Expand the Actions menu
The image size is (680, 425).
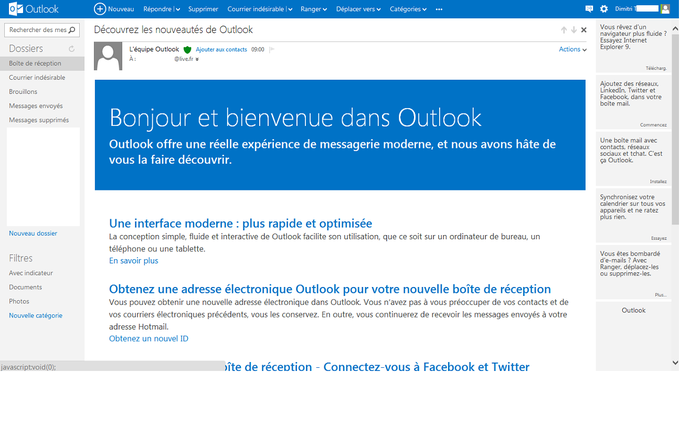pyautogui.click(x=572, y=49)
